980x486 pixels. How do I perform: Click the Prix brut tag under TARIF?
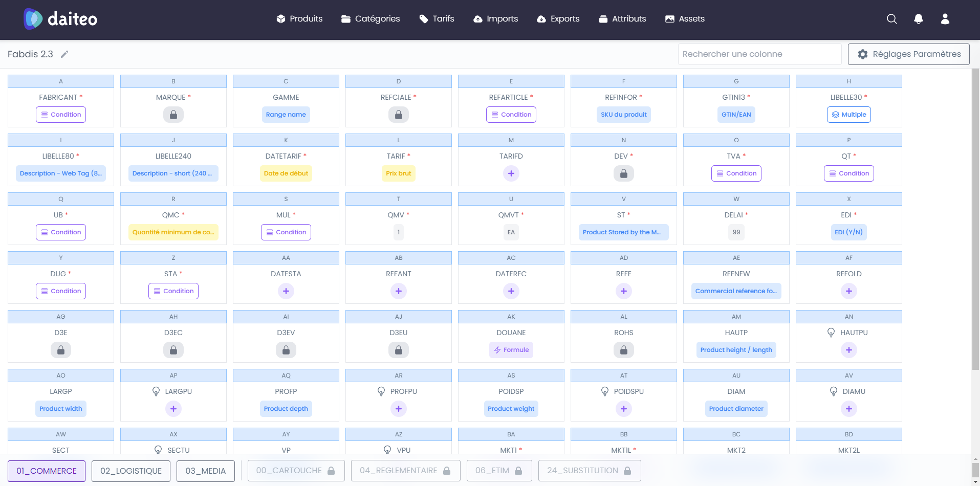398,173
